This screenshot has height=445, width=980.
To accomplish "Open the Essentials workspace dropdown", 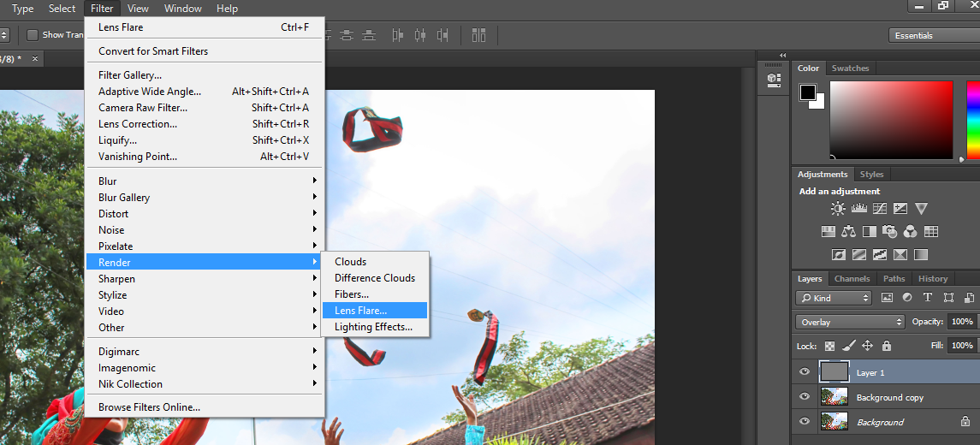I will click(934, 36).
